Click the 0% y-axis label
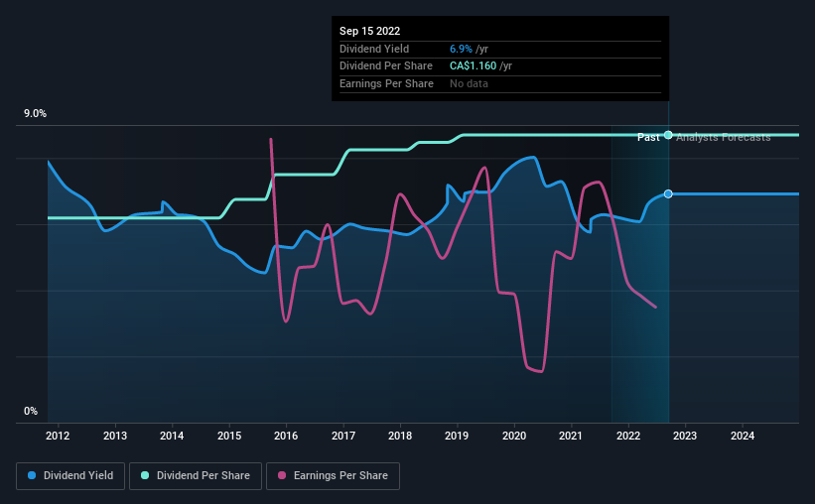Viewport: 815px width, 504px height. pyautogui.click(x=31, y=411)
